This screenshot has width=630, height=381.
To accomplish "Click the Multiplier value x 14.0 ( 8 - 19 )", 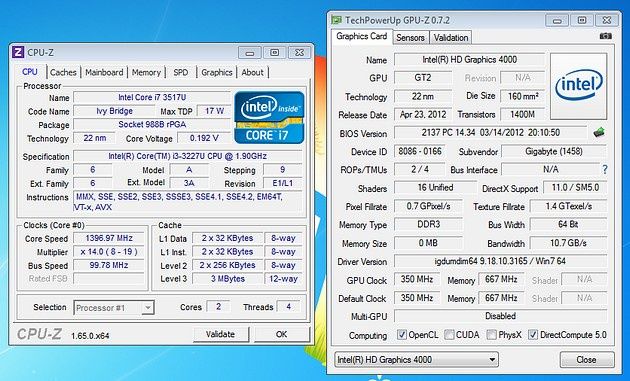I will click(109, 252).
